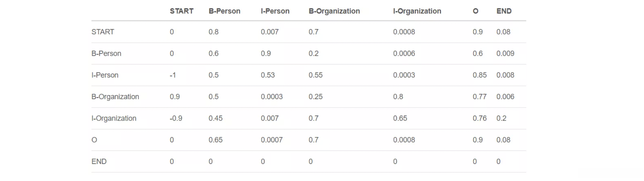644x181 pixels.
Task: Click the -0.9 cell in I-Organization row
Action: point(176,118)
